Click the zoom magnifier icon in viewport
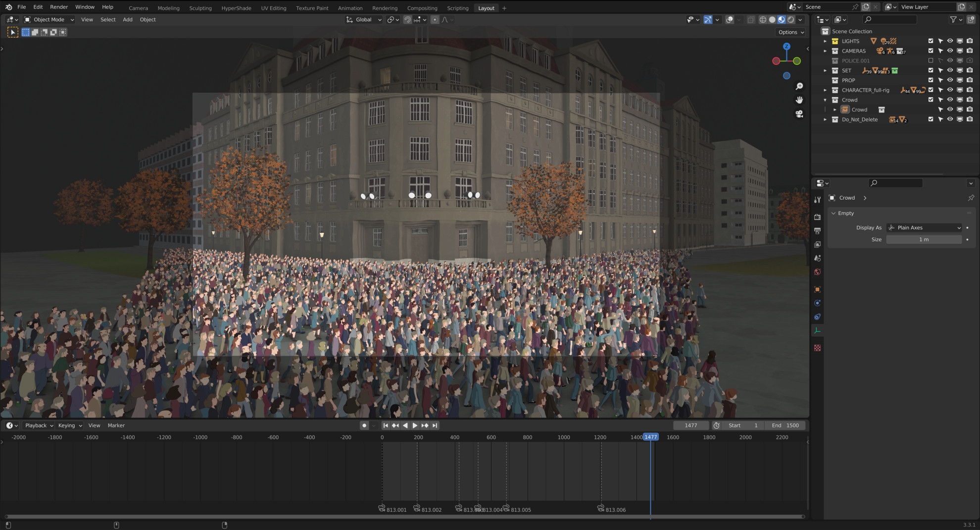 799,87
